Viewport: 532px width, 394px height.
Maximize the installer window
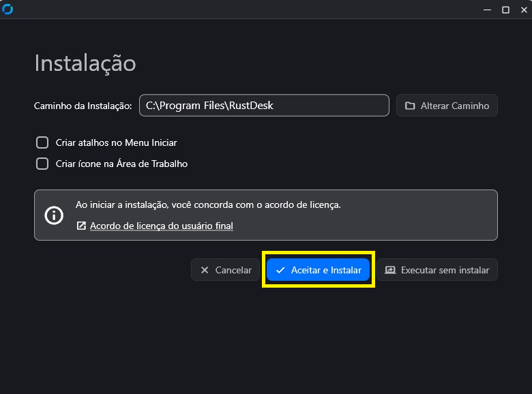coord(505,10)
